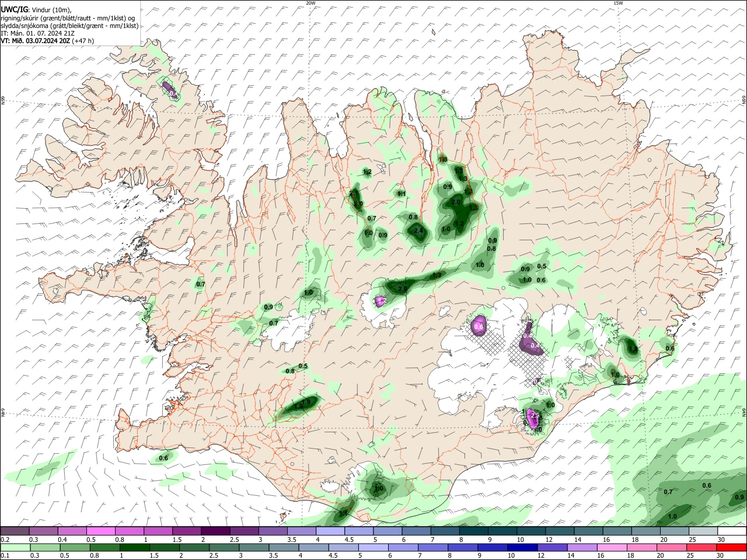Pick the pink rain swatch between 16 and 18
This screenshot has height=560, width=747.
612,548
